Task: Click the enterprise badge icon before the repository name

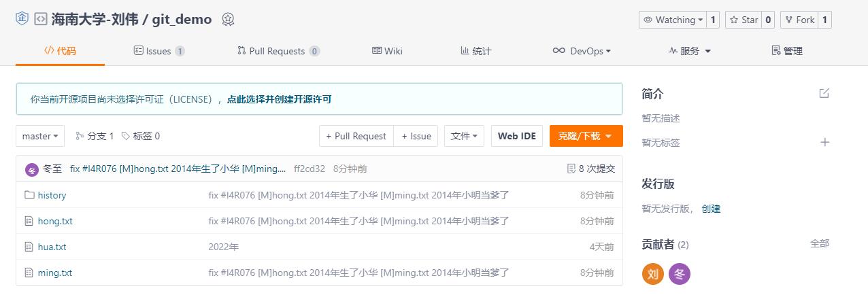Action: (x=22, y=19)
